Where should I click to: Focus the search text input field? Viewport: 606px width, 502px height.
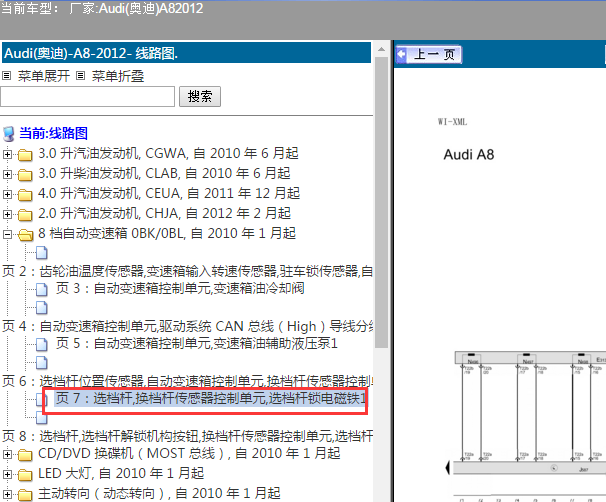[x=87, y=96]
